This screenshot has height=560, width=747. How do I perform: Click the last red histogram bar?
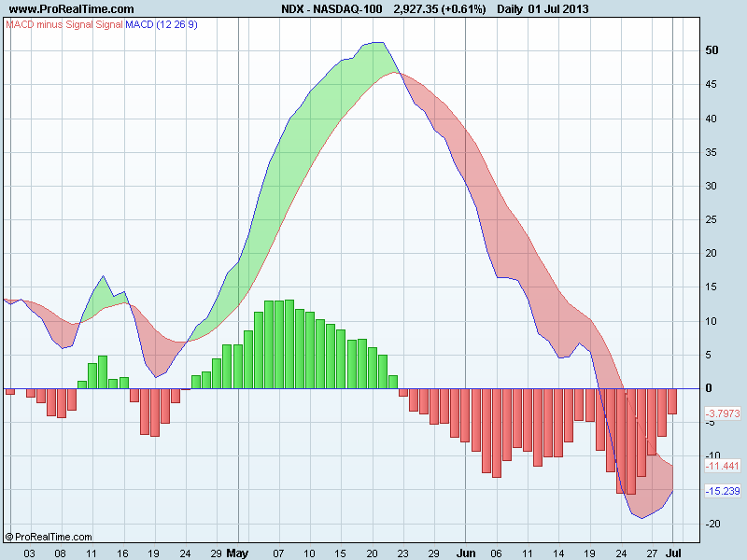point(672,401)
